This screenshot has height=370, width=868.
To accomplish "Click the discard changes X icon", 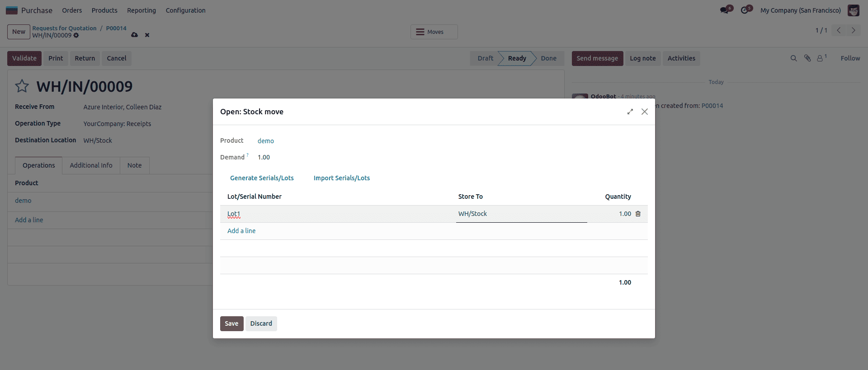I will tap(147, 35).
